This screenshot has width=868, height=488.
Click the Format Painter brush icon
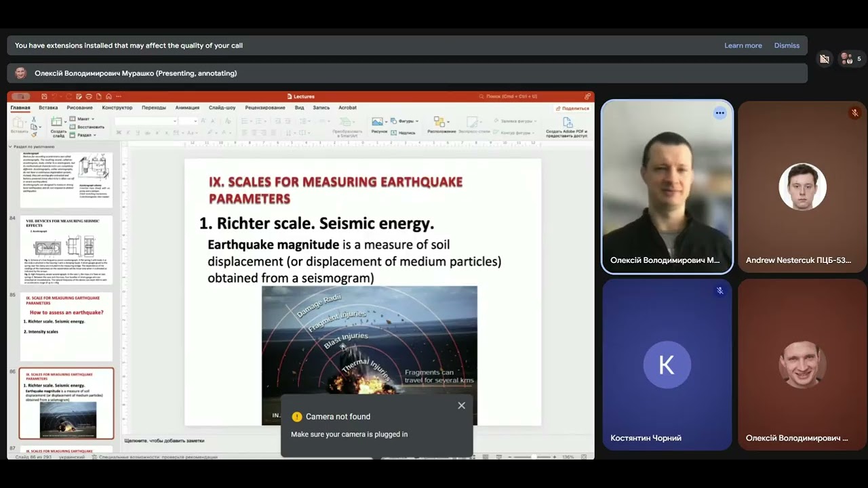point(33,134)
